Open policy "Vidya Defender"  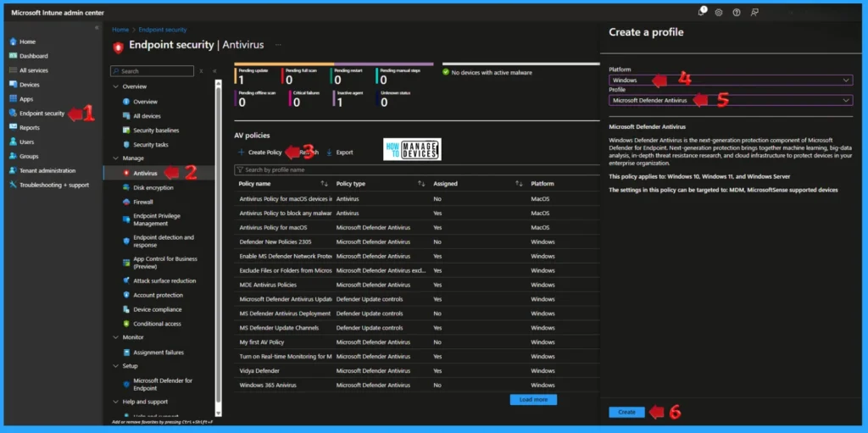point(259,371)
